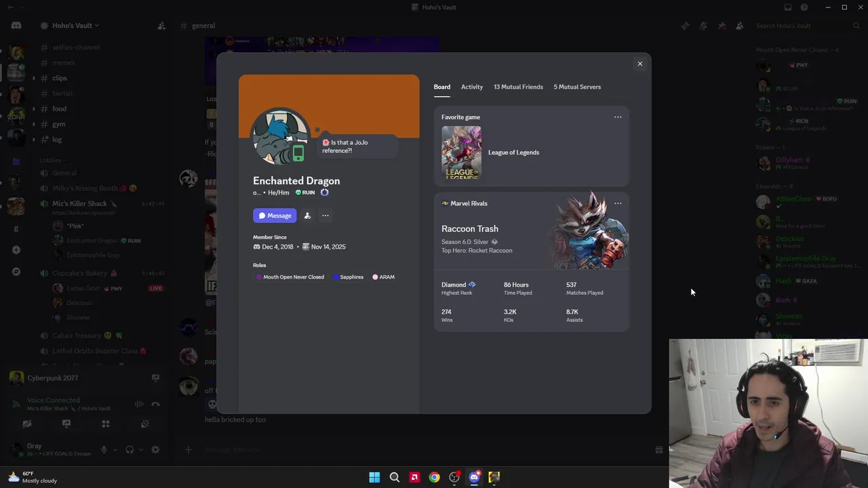Screen dimensions: 868x488
Task: Message Enchanted Dragon with the blue button
Action: click(x=275, y=216)
